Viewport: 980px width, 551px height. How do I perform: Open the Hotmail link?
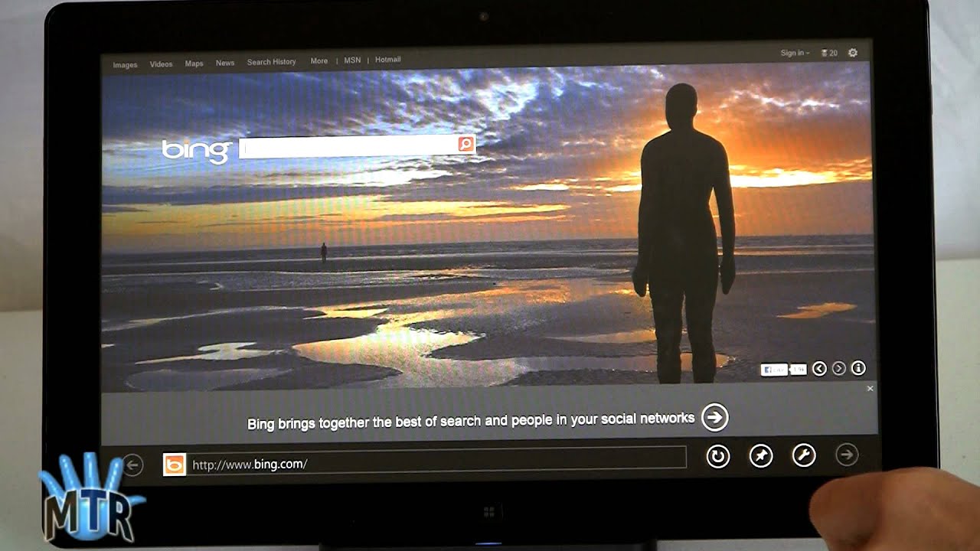(387, 60)
